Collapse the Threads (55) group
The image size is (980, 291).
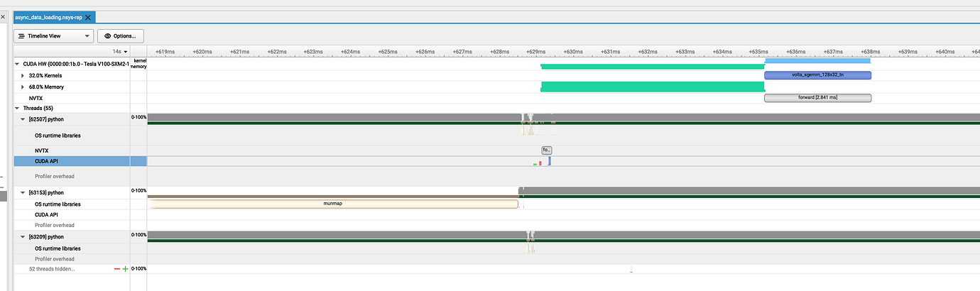[18, 108]
